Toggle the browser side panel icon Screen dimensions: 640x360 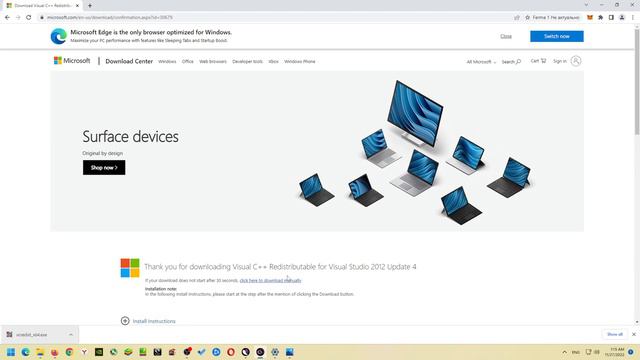611,18
